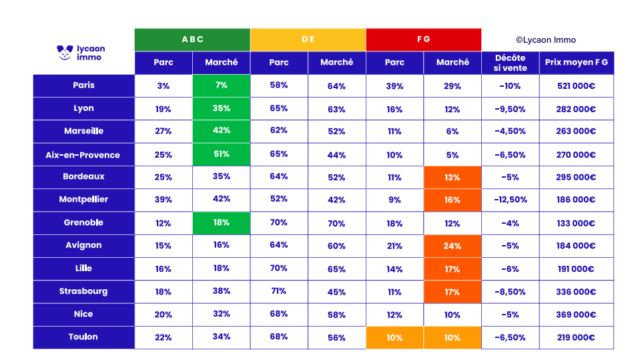The width and height of the screenshot is (644, 364).
Task: Click the 369 000€ price for Nice
Action: click(x=576, y=315)
